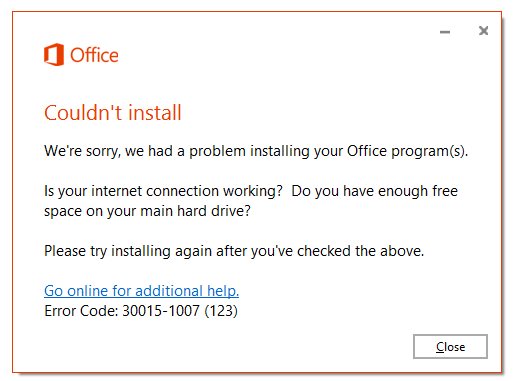Click the error number 30015-1007

(x=161, y=311)
